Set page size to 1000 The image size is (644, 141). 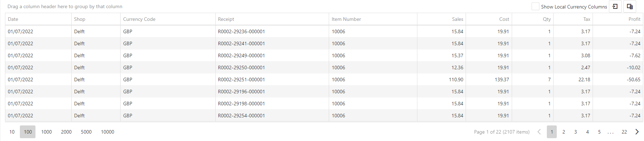coord(46,132)
